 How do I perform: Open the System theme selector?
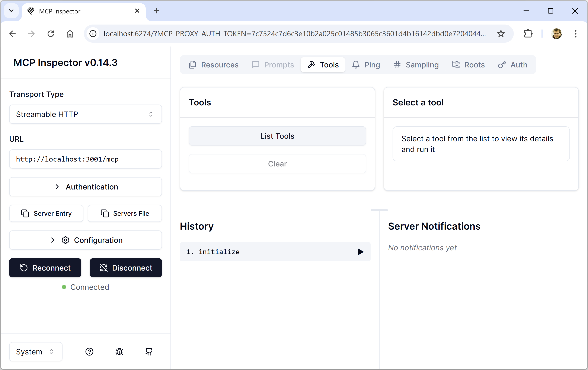(x=36, y=351)
